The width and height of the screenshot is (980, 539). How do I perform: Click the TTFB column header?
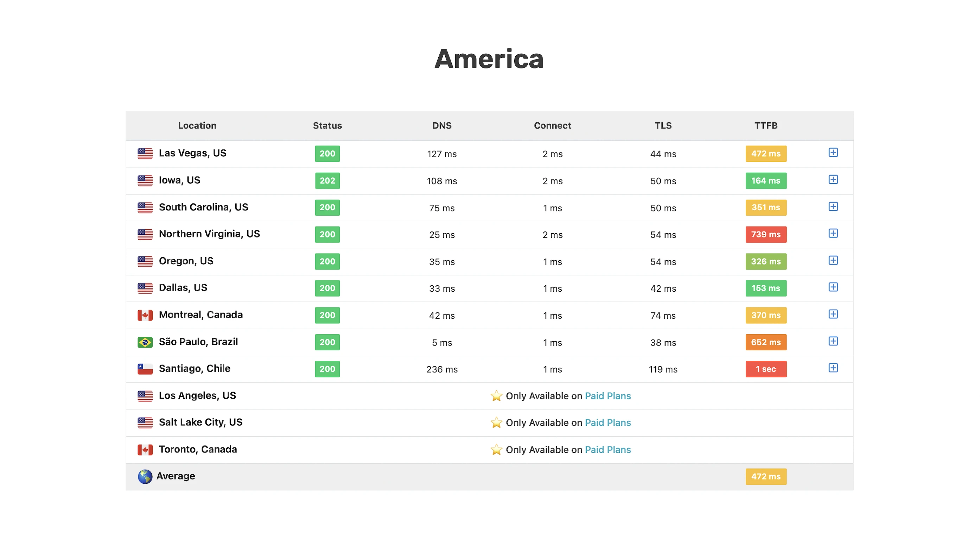765,126
